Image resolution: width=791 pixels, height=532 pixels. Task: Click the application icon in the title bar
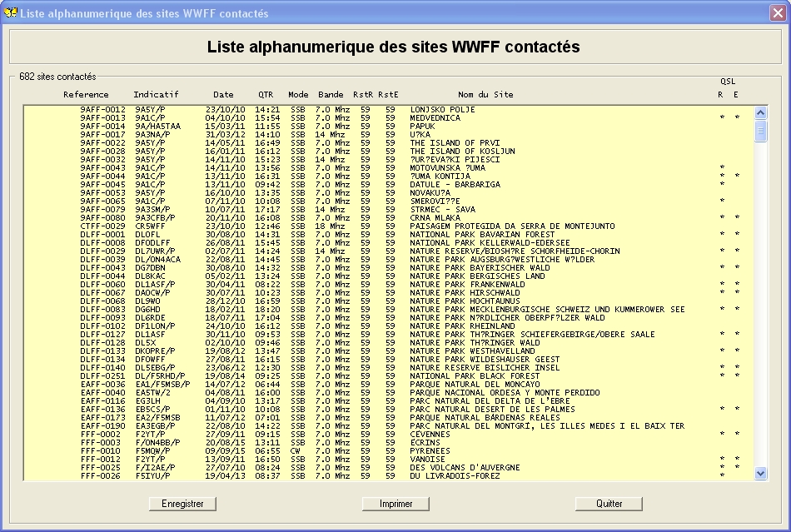tap(10, 12)
